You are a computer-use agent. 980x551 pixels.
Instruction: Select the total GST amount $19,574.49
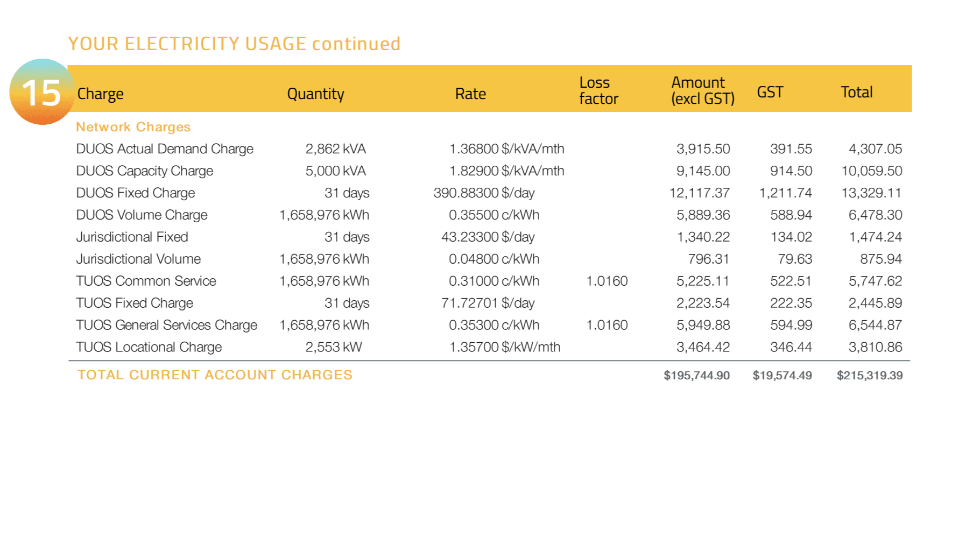[x=782, y=376]
